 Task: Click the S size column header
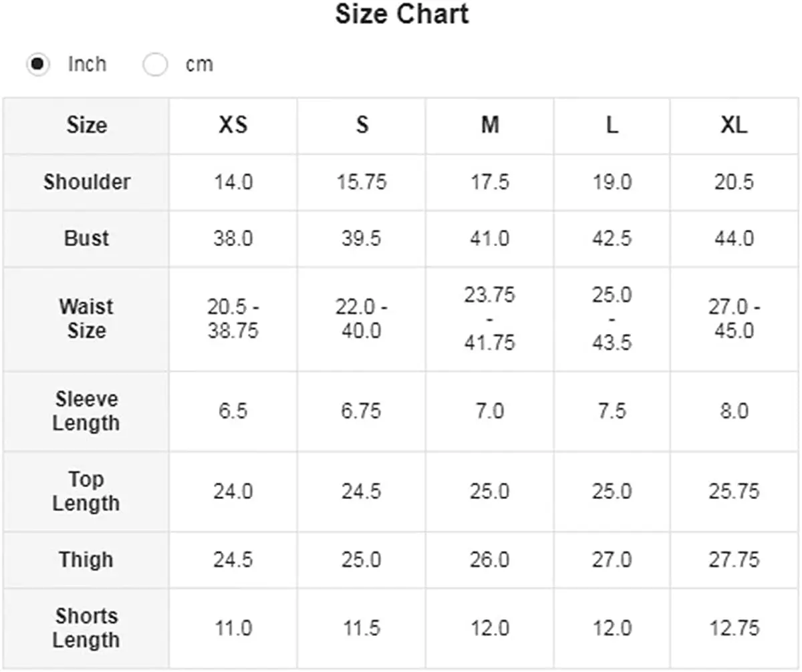362,125
